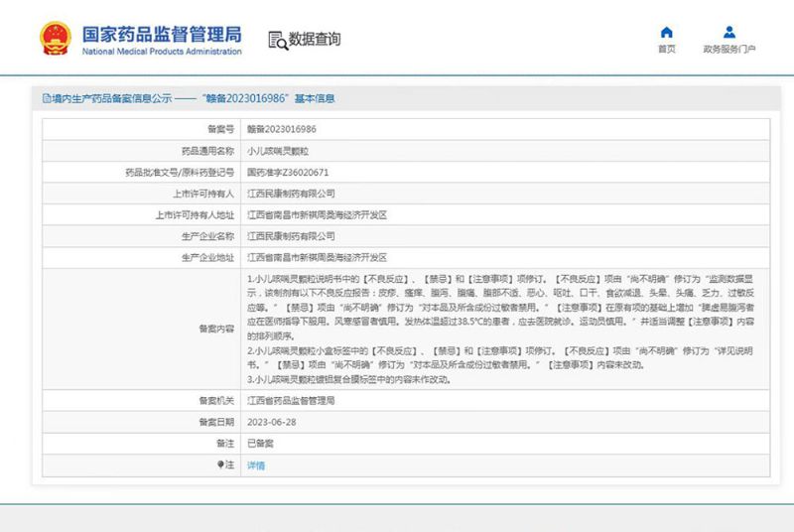Click the pin icon beside 注
Viewport: 794px width, 532px height.
coord(221,465)
